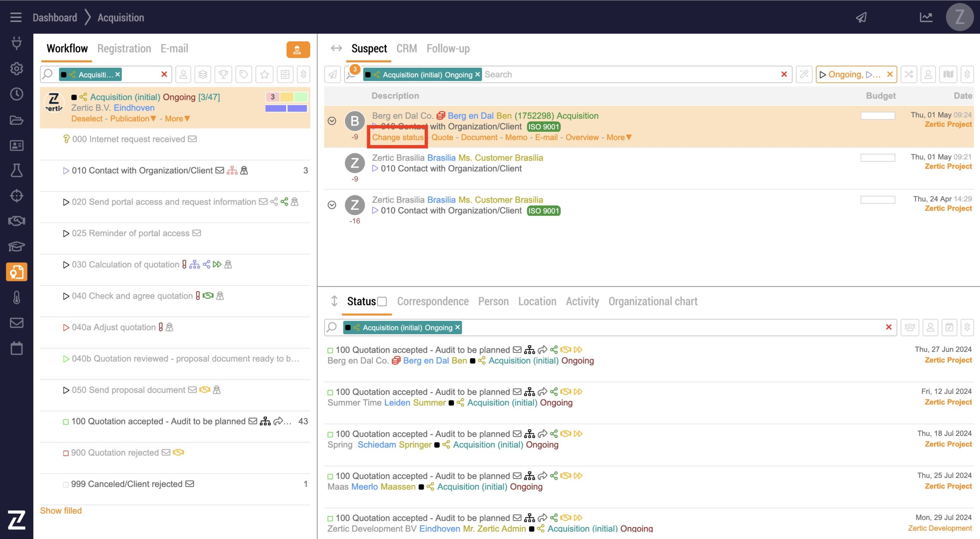Click Change status link
The image size is (980, 539).
click(397, 137)
